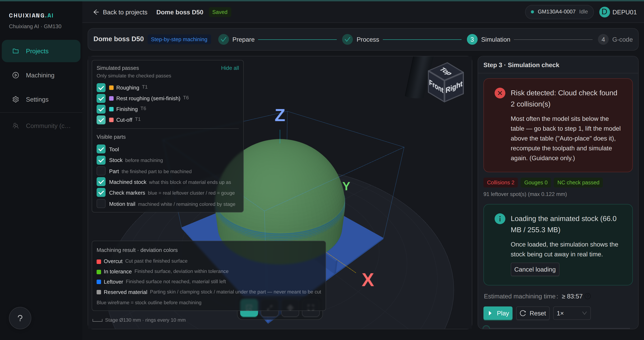Viewport: 644px width, 340px height.
Task: Click the Back to projects arrow
Action: point(96,12)
